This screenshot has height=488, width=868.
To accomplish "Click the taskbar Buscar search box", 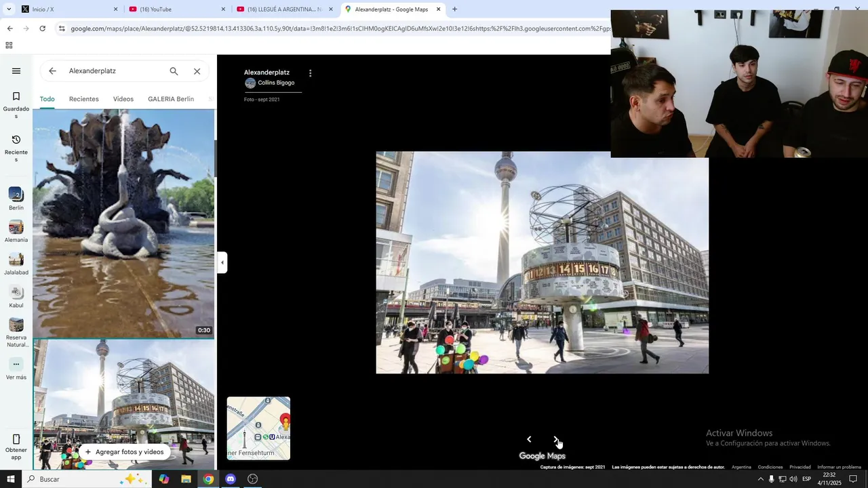I will click(x=87, y=479).
